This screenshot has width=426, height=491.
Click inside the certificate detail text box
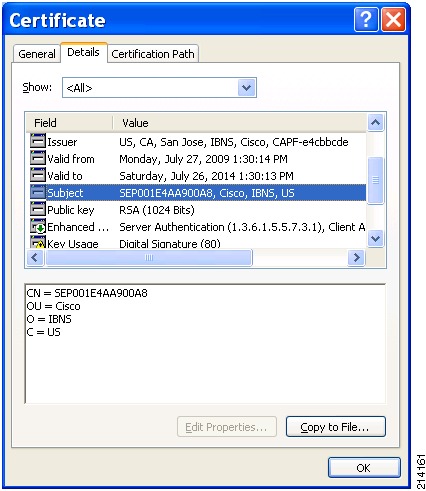pos(205,344)
